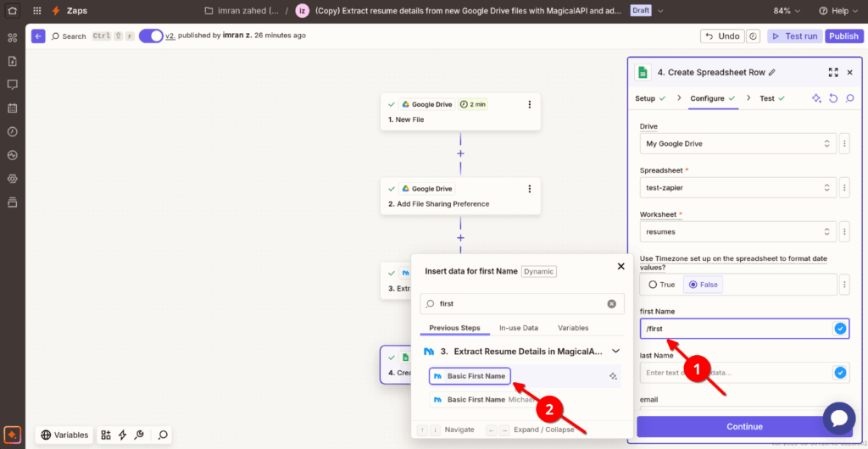Switch to the Setup tab
The image size is (868, 449).
650,98
